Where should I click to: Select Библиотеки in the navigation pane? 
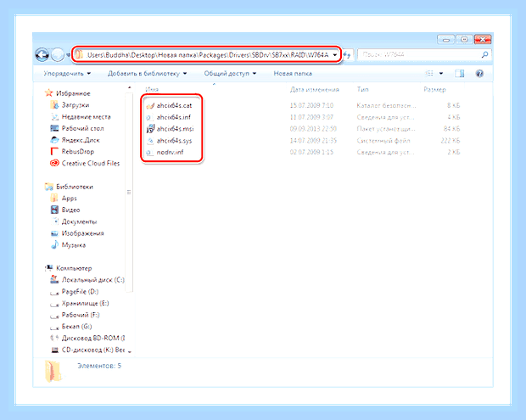(75, 187)
